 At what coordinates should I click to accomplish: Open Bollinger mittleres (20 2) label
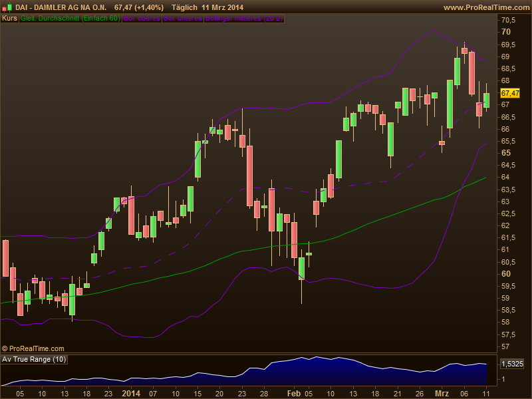coord(244,19)
